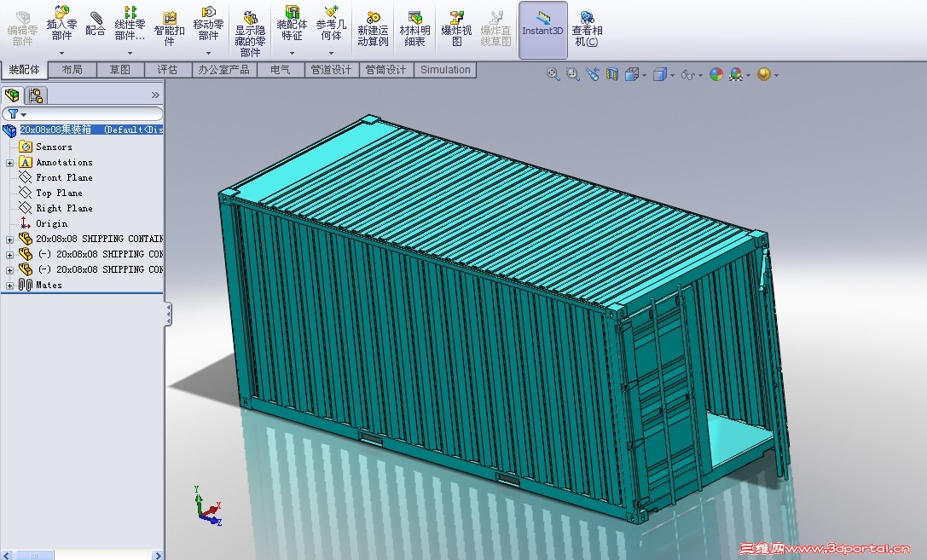Open dropdown arrow under 线性零部件

point(130,53)
